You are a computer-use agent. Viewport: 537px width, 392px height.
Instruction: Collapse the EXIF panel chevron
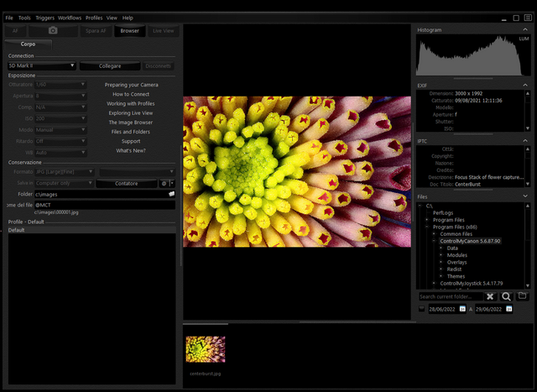(x=525, y=85)
